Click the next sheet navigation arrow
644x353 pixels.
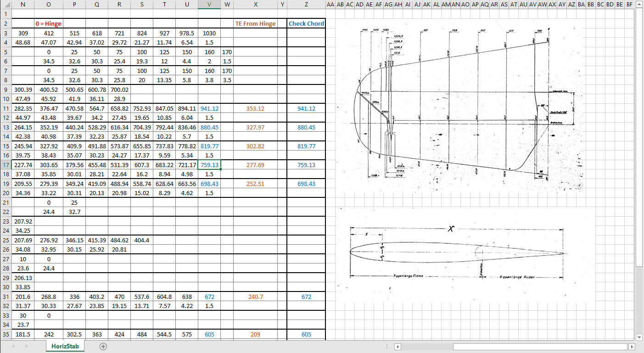tap(26, 347)
